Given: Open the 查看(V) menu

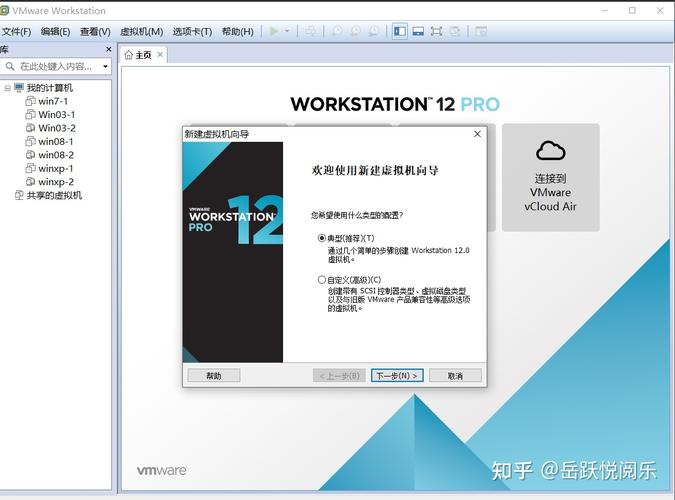Looking at the screenshot, I should [95, 31].
